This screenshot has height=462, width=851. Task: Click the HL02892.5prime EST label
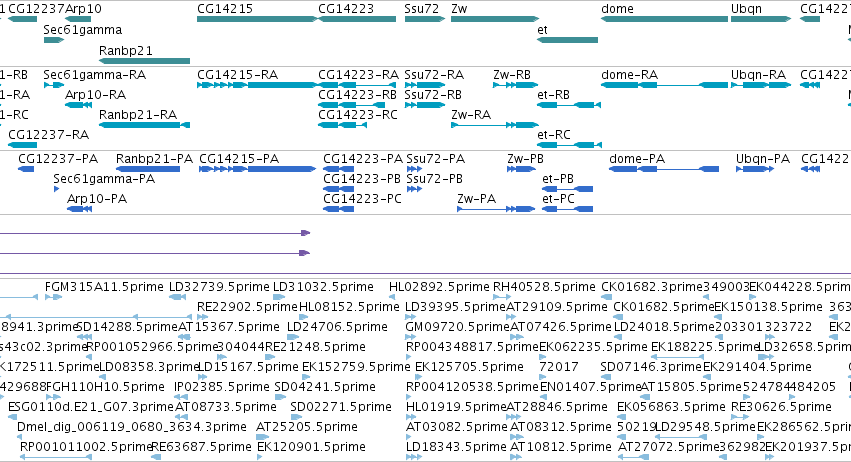[439, 287]
